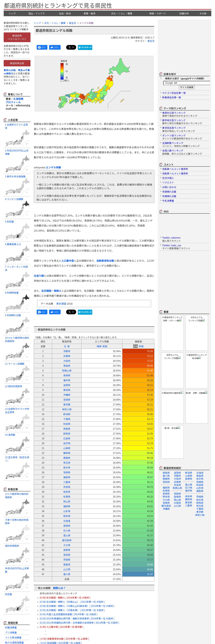Image resolution: width=215 pixels, height=644 pixels.
Task: Click 香川県 in ranking table
Action: 67,574
